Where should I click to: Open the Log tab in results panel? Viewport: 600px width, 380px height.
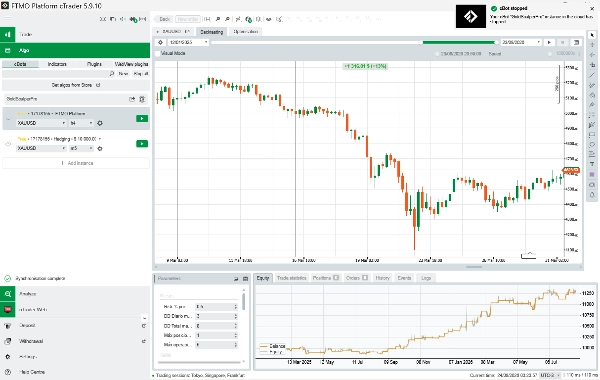click(x=426, y=278)
